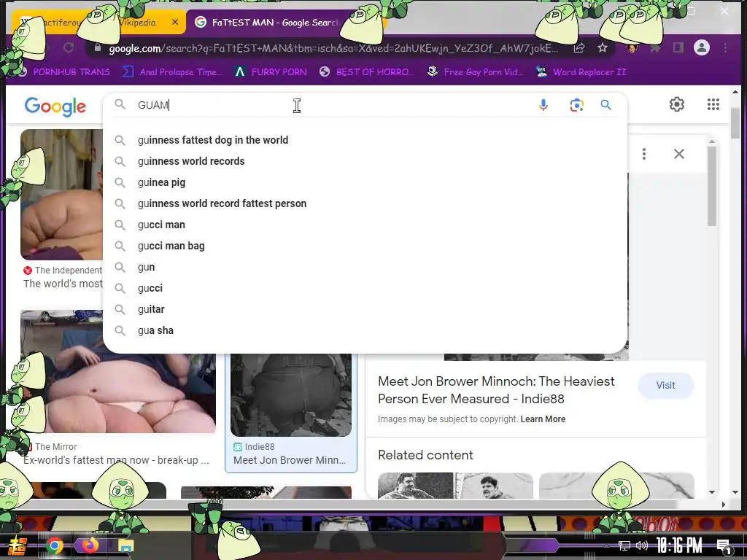Image resolution: width=747 pixels, height=560 pixels.
Task: Click the blue magnifier search button
Action: (x=605, y=105)
